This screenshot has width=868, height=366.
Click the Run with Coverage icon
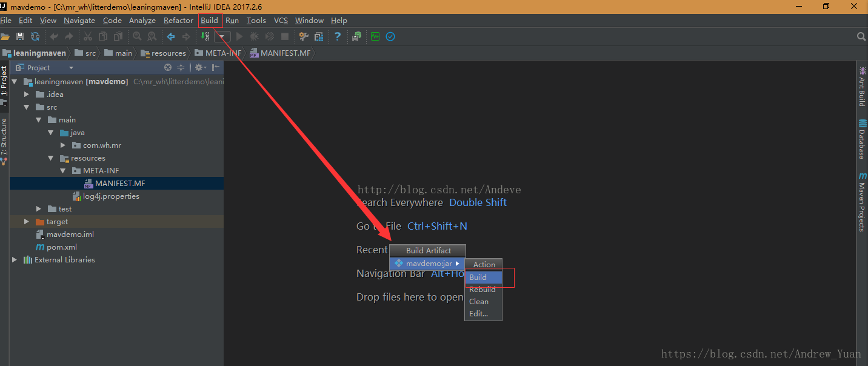[x=269, y=36]
